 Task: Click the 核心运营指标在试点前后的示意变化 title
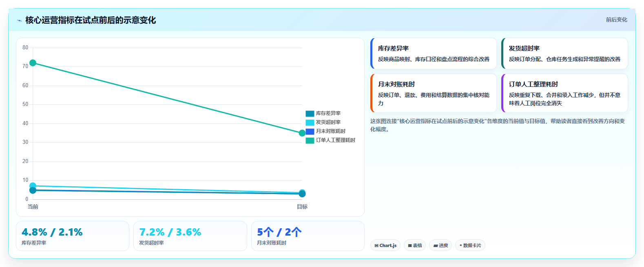tap(91, 20)
